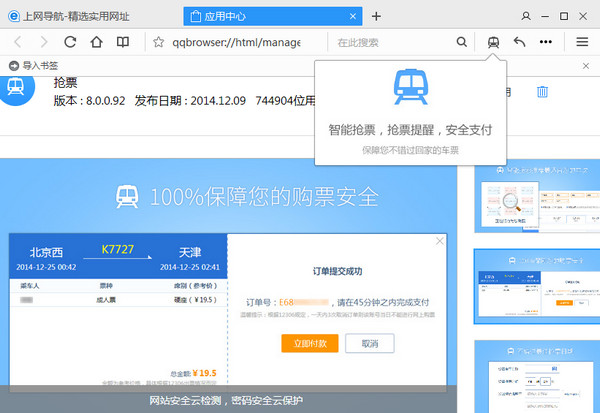The image size is (600, 413).
Task: Click 导入书签 import bookmarks
Action: click(33, 66)
